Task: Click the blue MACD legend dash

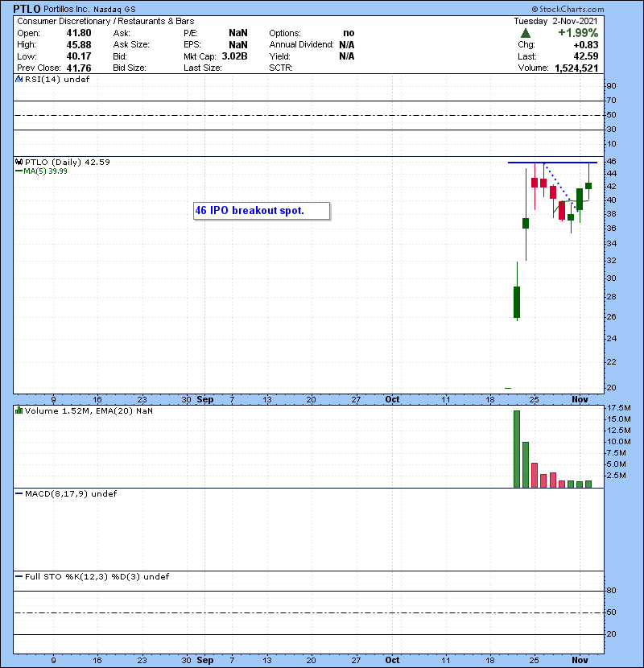Action: coord(19,494)
